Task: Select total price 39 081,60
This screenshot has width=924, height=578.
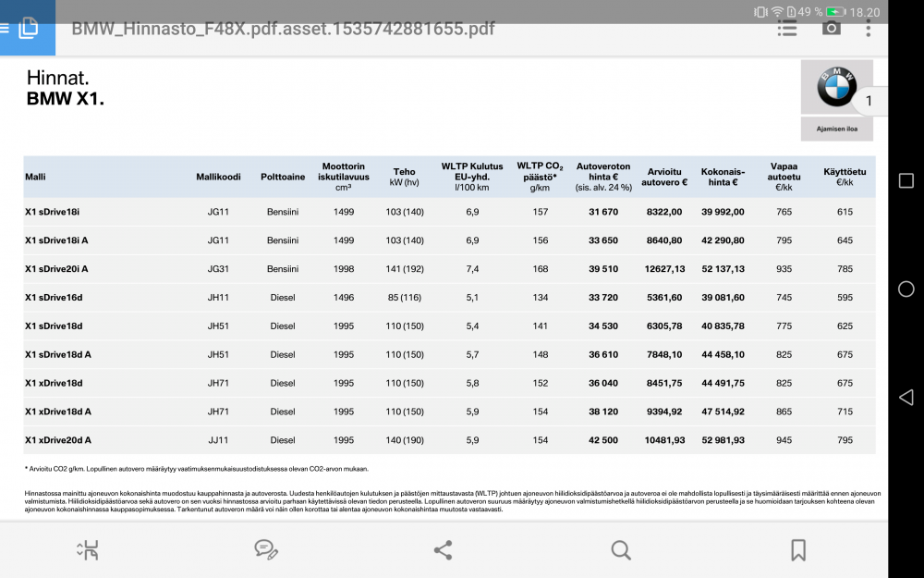Action: (723, 298)
